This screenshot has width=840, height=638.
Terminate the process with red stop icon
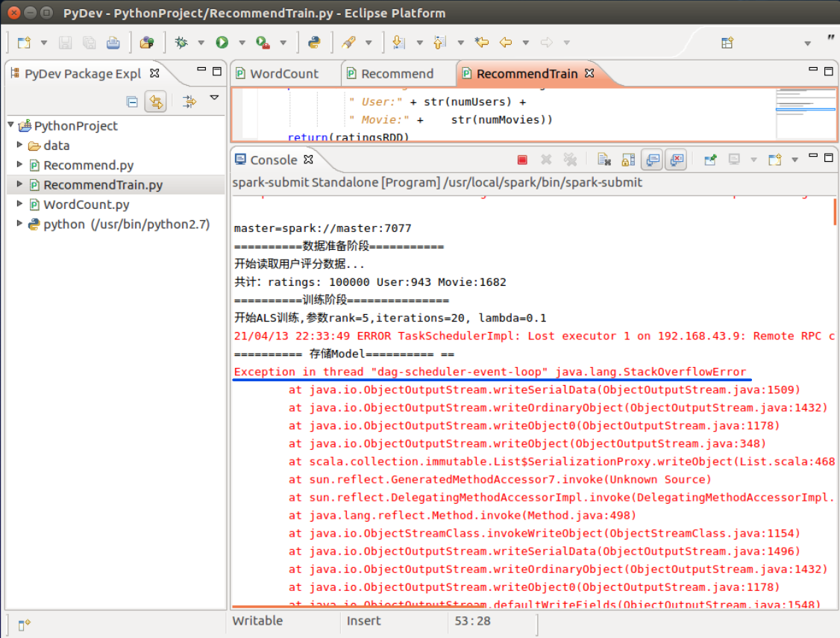coord(522,160)
